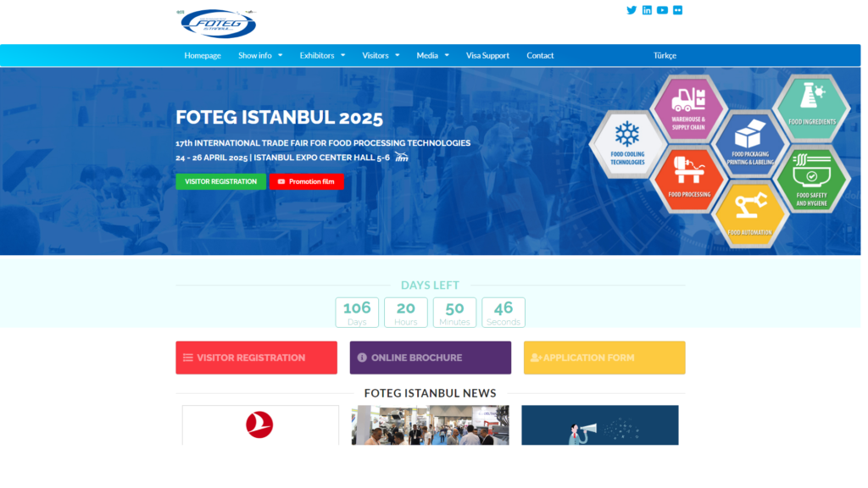Click the large red Visitor Registration button
The width and height of the screenshot is (868, 488).
(256, 358)
